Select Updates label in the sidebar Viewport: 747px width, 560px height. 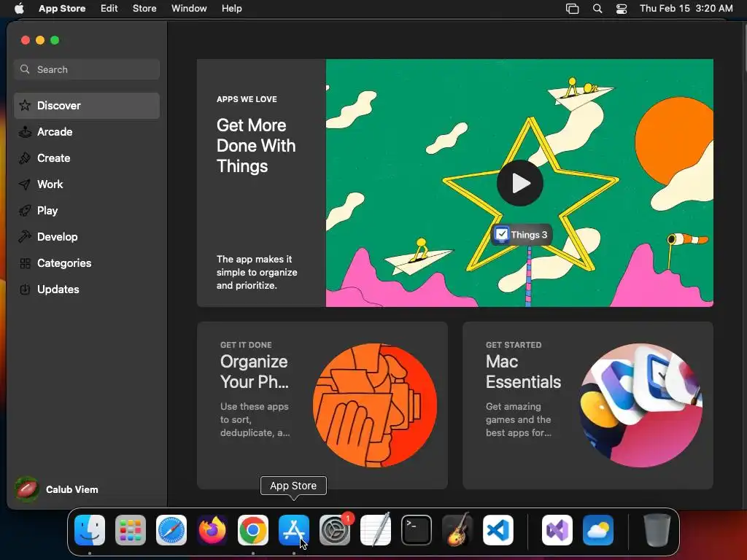[x=58, y=289]
